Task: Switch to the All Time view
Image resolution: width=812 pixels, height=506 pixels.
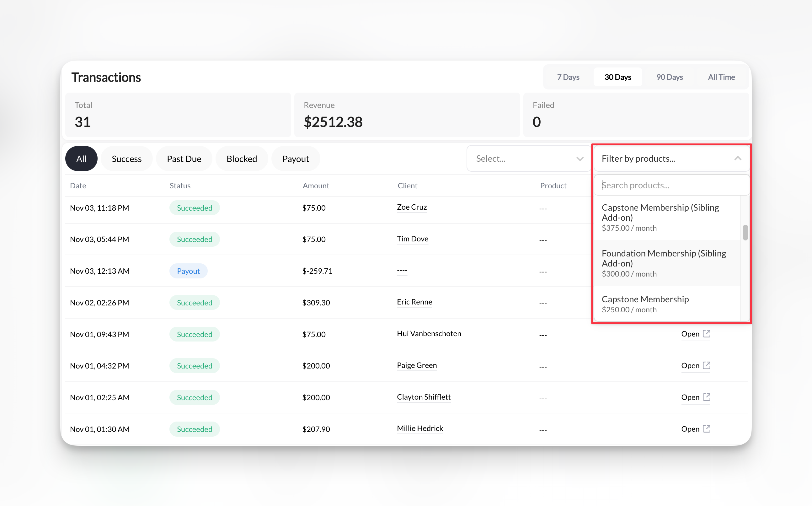Action: click(721, 77)
